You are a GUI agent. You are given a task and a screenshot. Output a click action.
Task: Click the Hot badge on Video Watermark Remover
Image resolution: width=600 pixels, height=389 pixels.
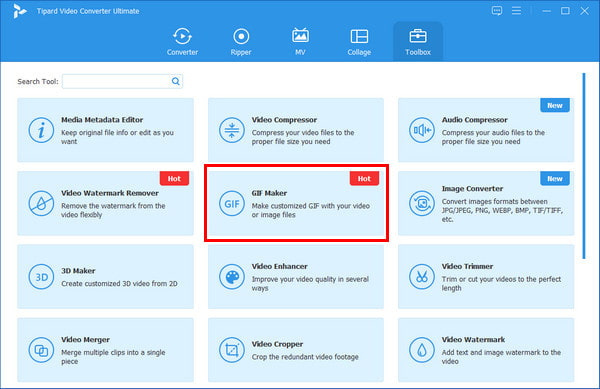(x=174, y=179)
